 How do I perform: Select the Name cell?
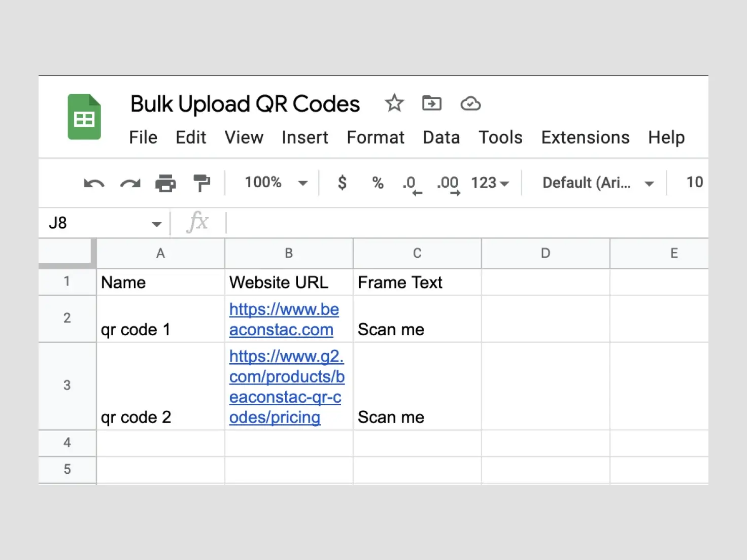[160, 282]
